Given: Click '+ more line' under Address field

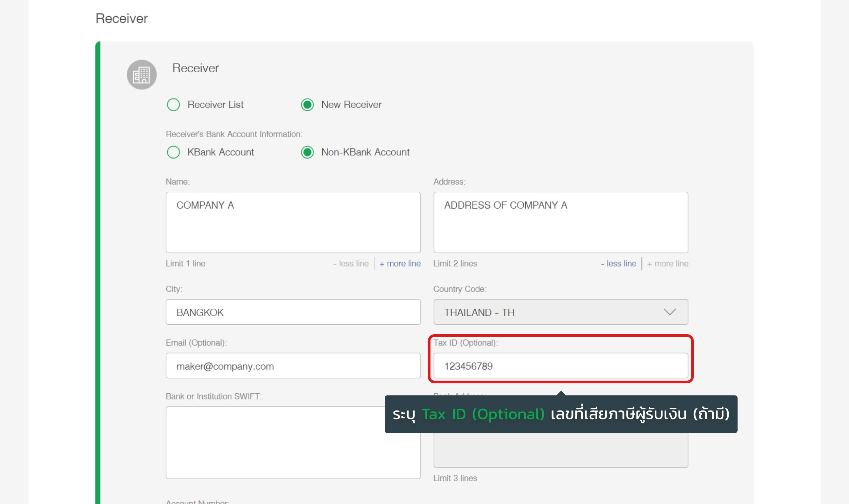Looking at the screenshot, I should pyautogui.click(x=667, y=264).
